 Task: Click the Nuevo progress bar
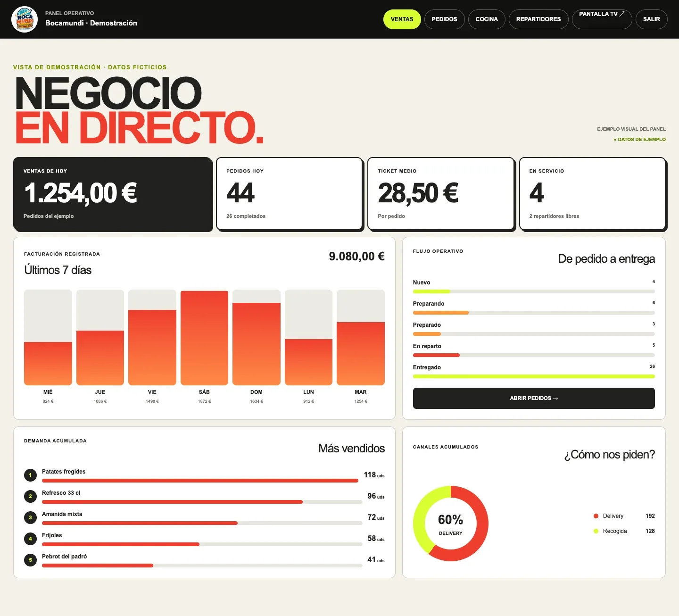pos(534,291)
